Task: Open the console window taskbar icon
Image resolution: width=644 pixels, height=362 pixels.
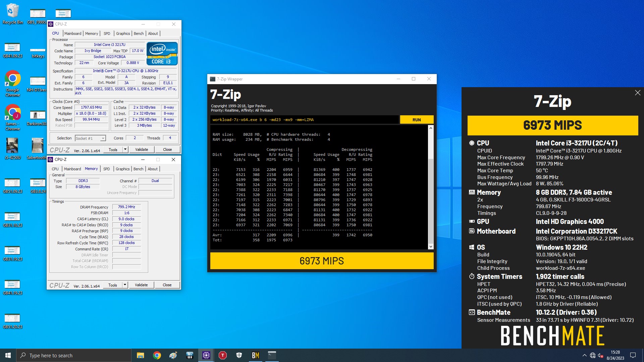Action: pos(272,355)
